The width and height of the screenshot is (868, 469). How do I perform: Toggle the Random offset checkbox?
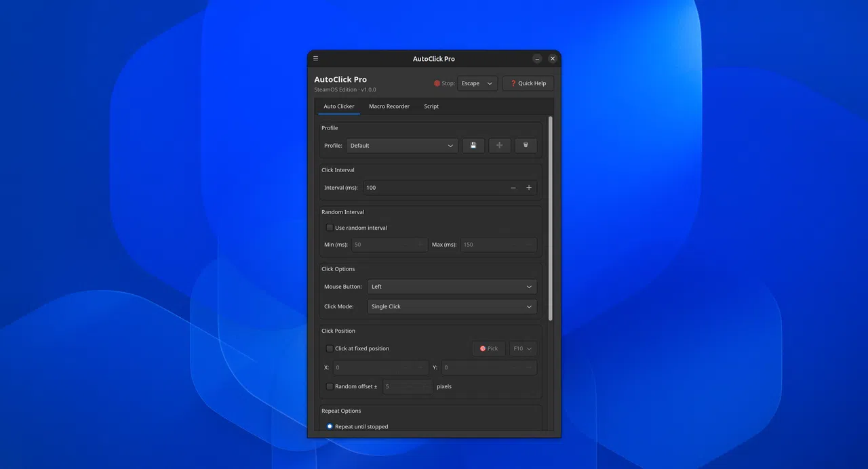tap(330, 386)
